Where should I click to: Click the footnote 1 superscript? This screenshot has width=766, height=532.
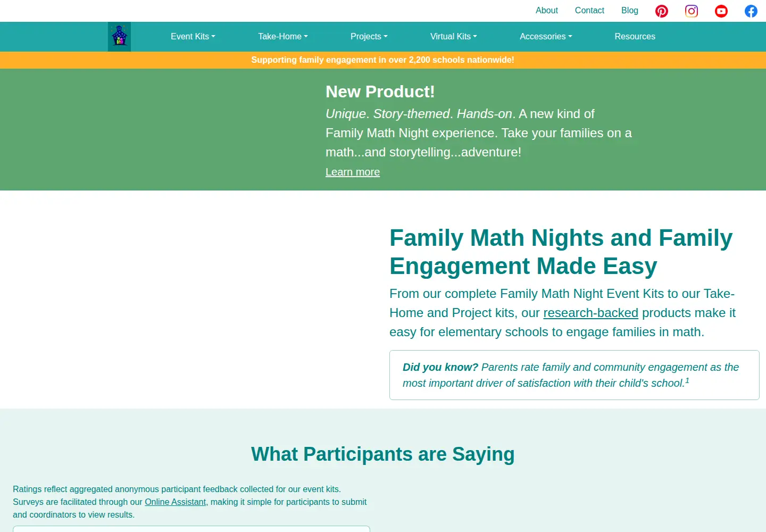click(x=687, y=380)
